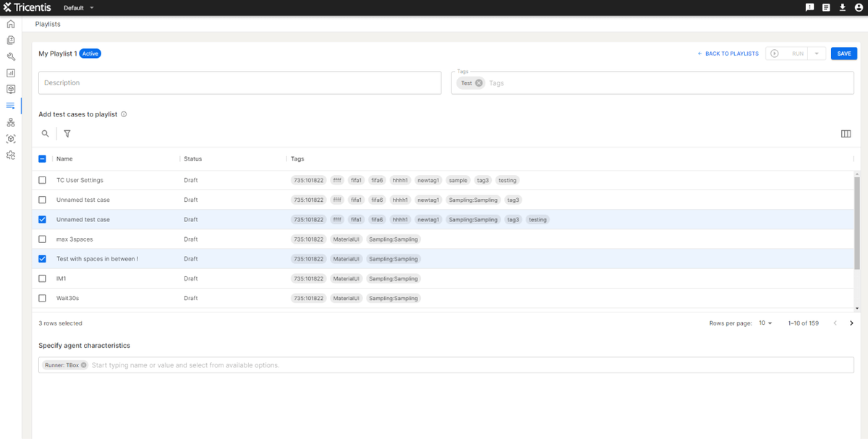This screenshot has width=868, height=439.
Task: Toggle the select-all checkbox in table header
Action: (42, 158)
